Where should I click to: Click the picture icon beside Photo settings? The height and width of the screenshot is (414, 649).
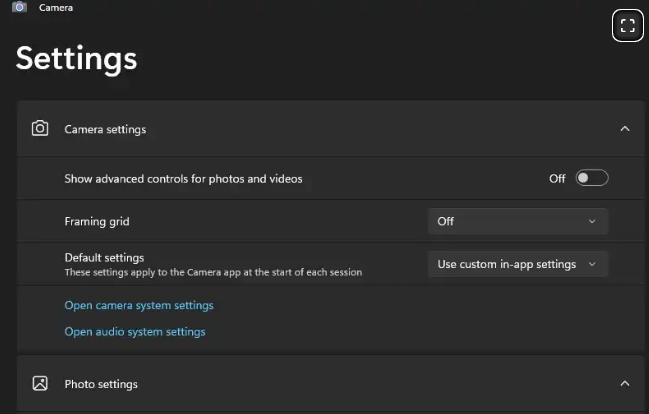click(x=40, y=383)
